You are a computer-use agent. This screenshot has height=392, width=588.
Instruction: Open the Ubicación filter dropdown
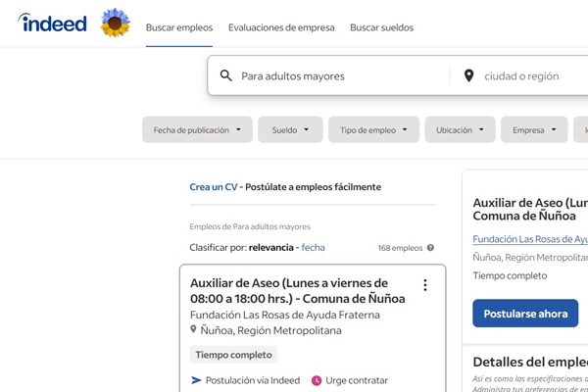coord(460,129)
